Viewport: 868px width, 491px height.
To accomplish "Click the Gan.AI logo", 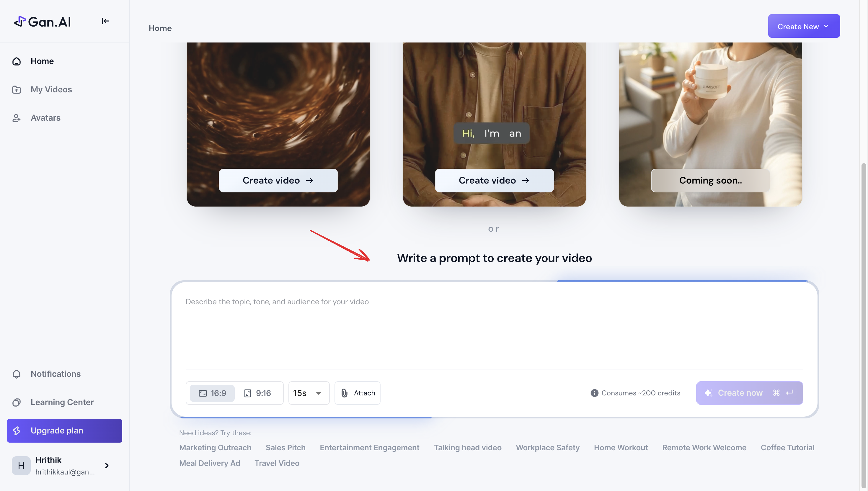I will [43, 21].
